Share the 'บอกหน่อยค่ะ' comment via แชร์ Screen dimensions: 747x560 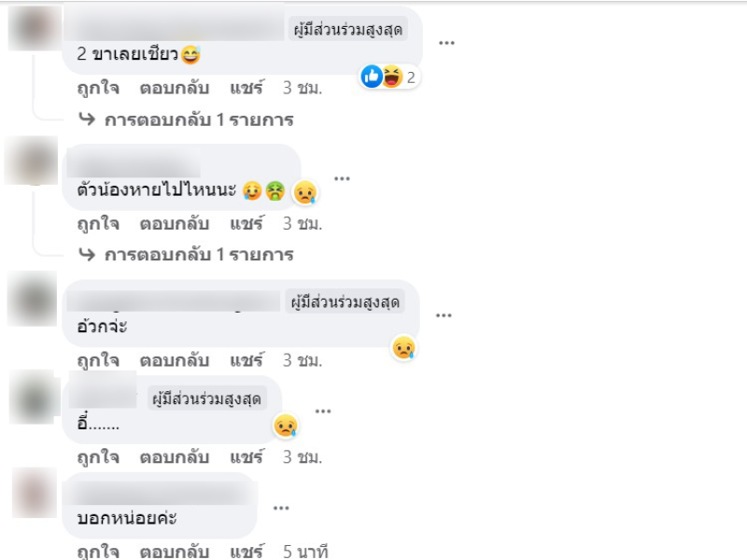[x=247, y=552]
